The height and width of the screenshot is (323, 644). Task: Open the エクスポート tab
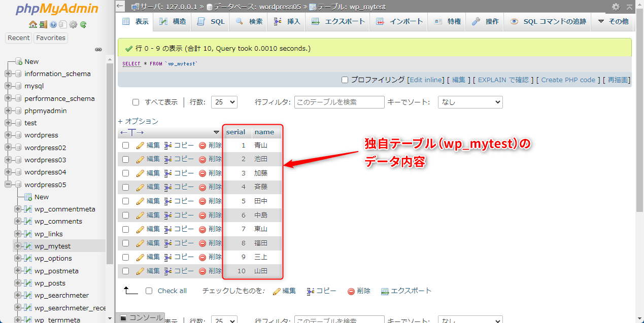[338, 21]
